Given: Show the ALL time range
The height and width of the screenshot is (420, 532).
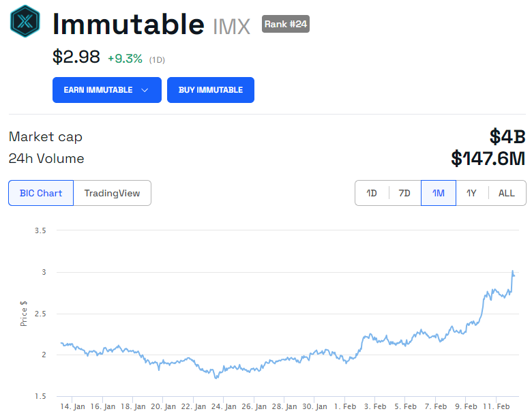Looking at the screenshot, I should [x=507, y=193].
